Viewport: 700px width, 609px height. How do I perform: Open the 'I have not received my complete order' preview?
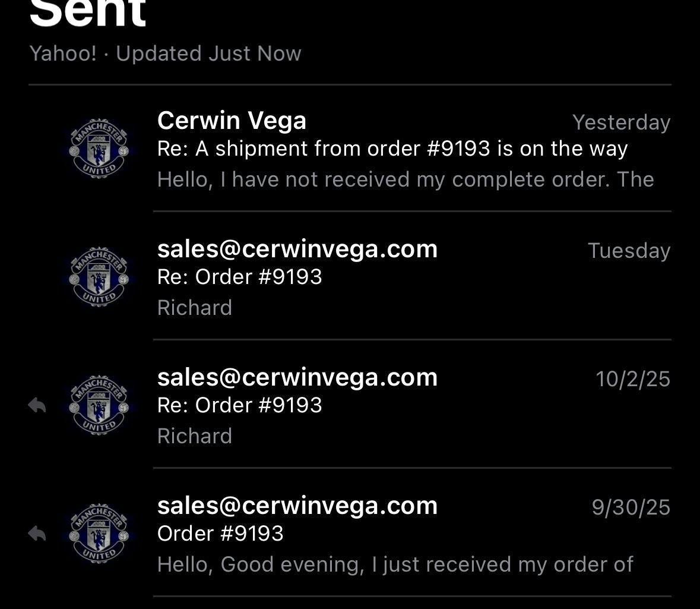[406, 179]
